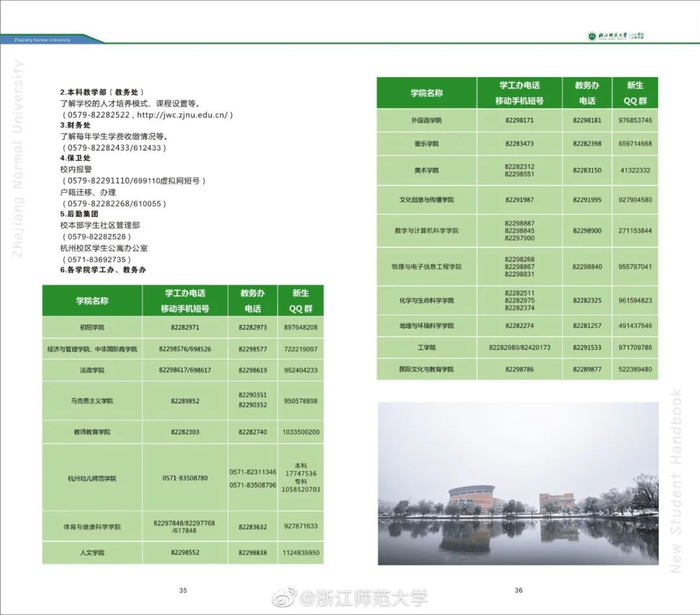Click the 杭州校区学生公寓办公室 line
This screenshot has height=615, width=700.
[x=104, y=248]
